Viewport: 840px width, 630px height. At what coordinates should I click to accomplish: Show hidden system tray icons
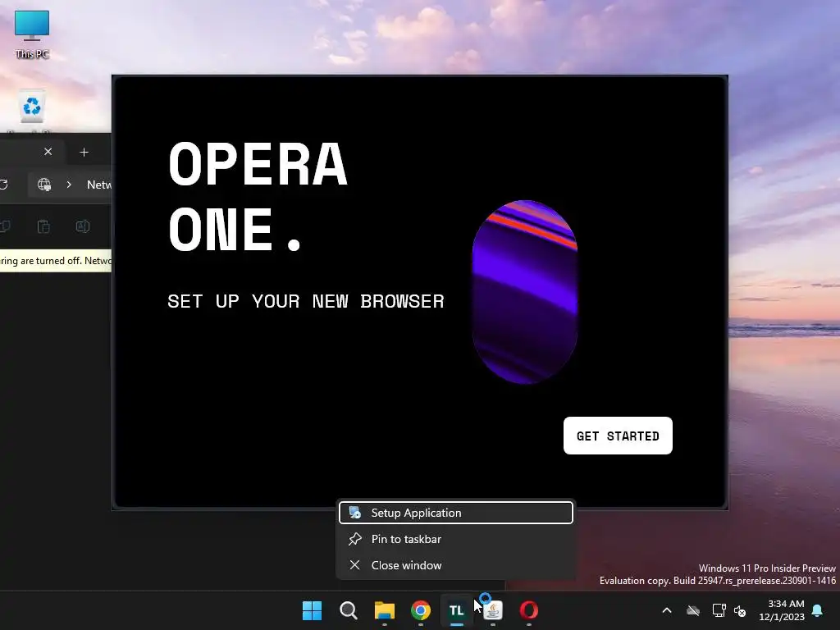tap(667, 610)
